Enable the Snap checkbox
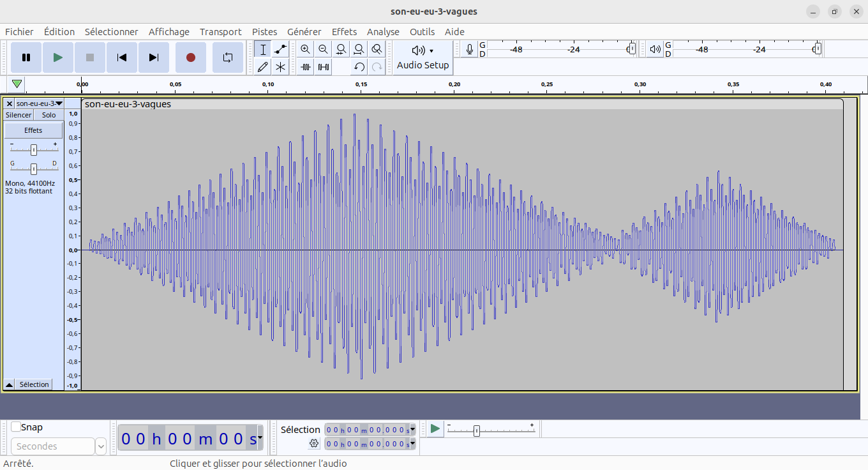 coord(16,427)
